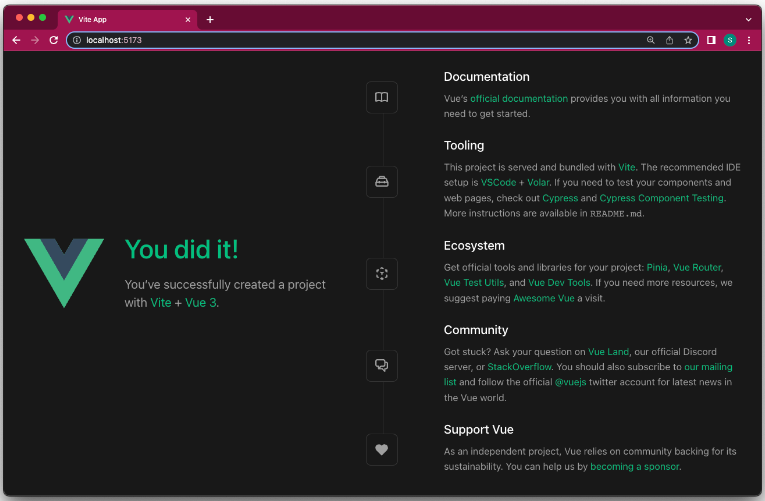Open the Awesome Vue link
Screen dimensions: 765x501
(544, 298)
